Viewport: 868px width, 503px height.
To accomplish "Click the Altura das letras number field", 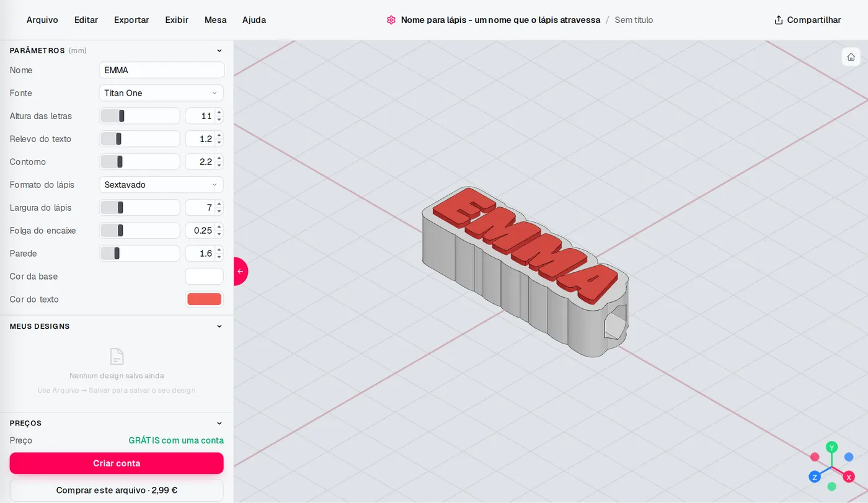I will click(x=204, y=116).
